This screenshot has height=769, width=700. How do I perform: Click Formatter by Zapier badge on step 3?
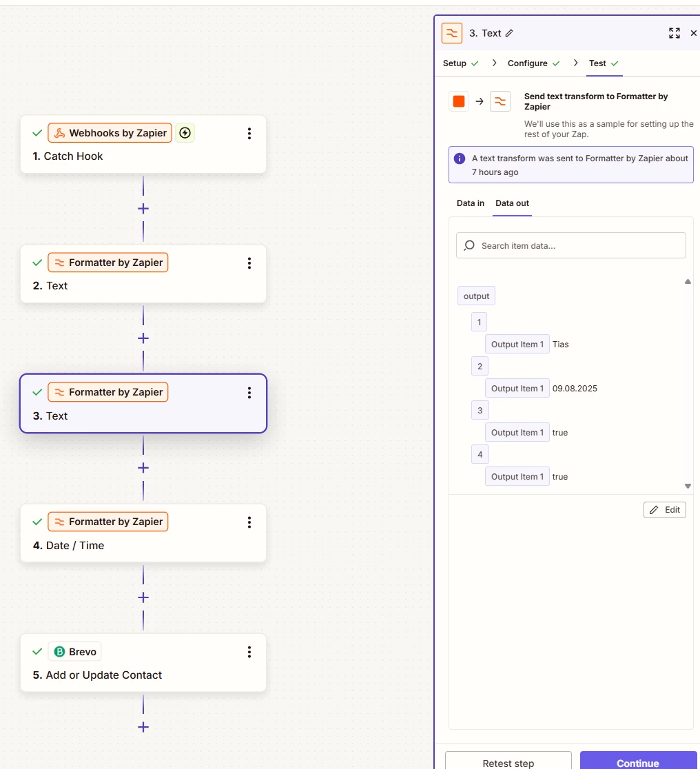click(x=108, y=392)
